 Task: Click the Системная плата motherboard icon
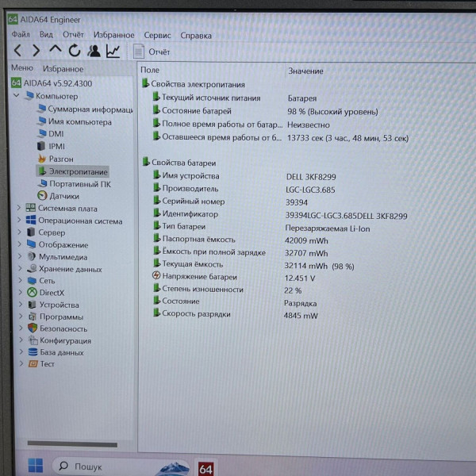click(x=31, y=208)
